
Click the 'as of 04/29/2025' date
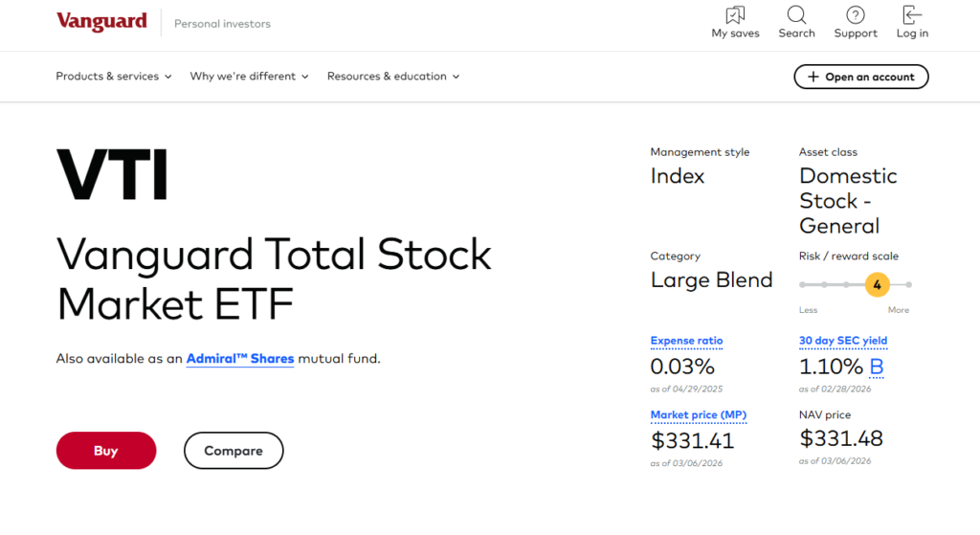(686, 389)
